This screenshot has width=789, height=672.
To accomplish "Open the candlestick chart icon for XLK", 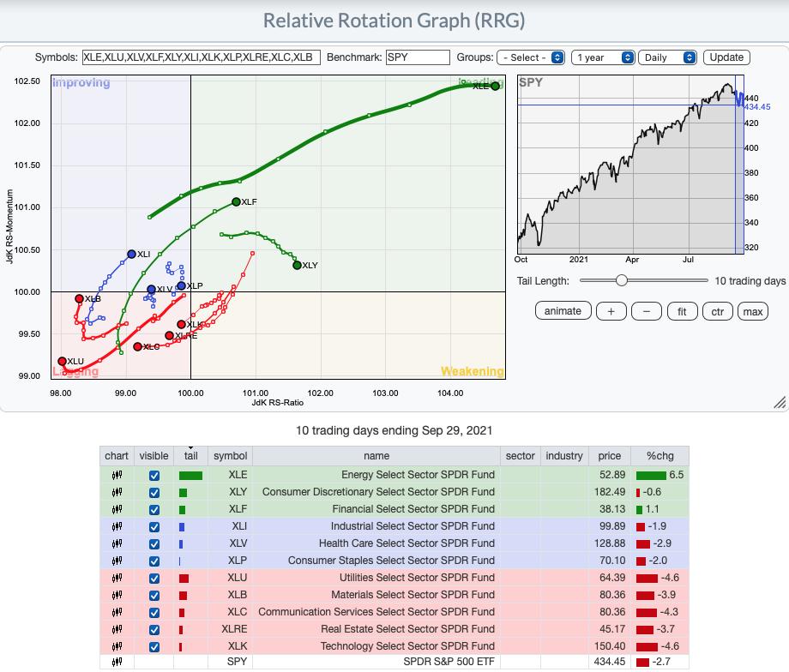I will 117,645.
